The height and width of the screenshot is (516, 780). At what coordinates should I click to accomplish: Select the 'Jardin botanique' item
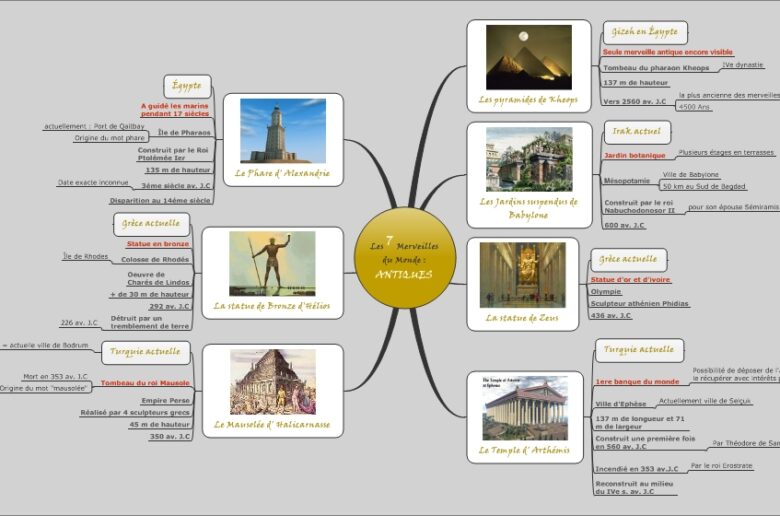coord(634,156)
